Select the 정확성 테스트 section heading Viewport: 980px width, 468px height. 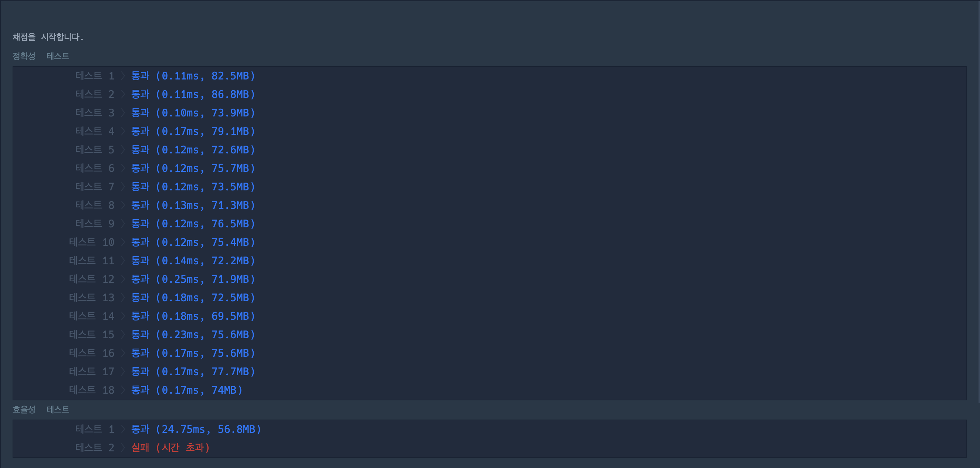(x=41, y=56)
